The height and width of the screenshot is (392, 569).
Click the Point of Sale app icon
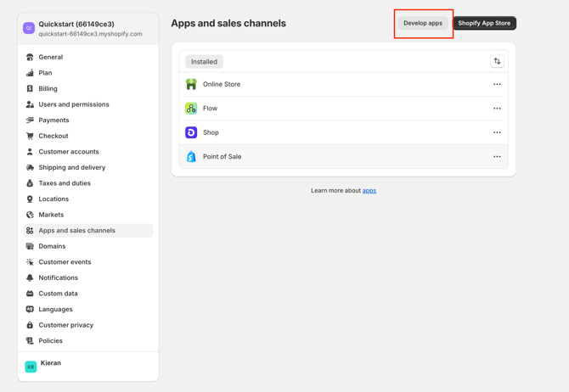pyautogui.click(x=191, y=157)
